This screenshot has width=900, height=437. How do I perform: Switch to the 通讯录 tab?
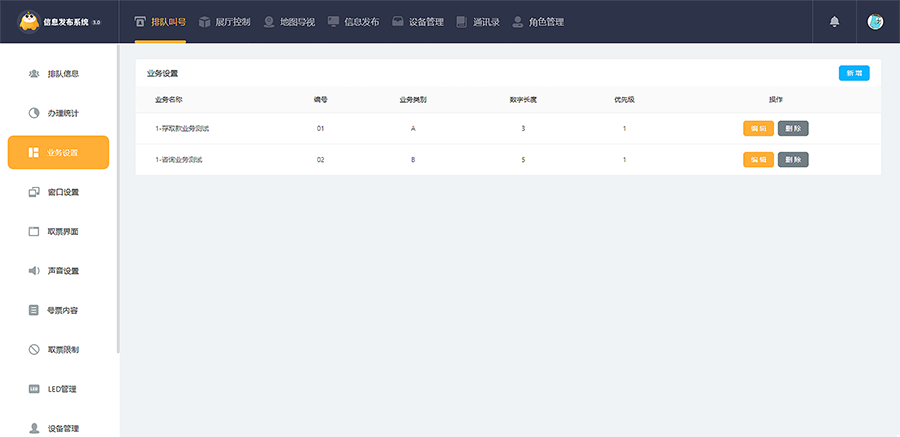[x=478, y=22]
